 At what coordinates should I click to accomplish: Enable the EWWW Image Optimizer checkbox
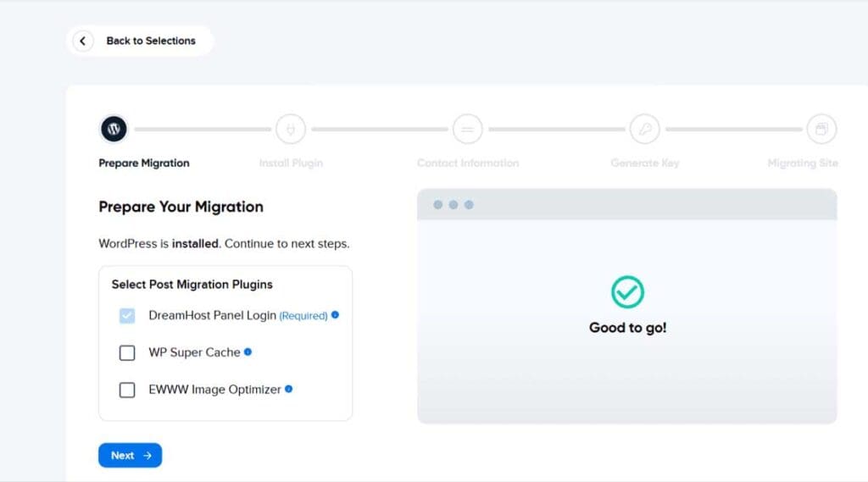127,390
